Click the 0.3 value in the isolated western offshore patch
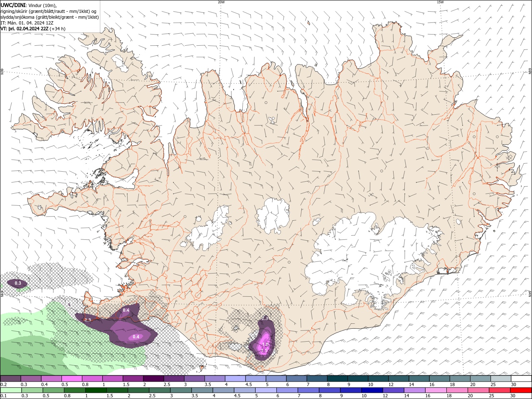 point(18,283)
